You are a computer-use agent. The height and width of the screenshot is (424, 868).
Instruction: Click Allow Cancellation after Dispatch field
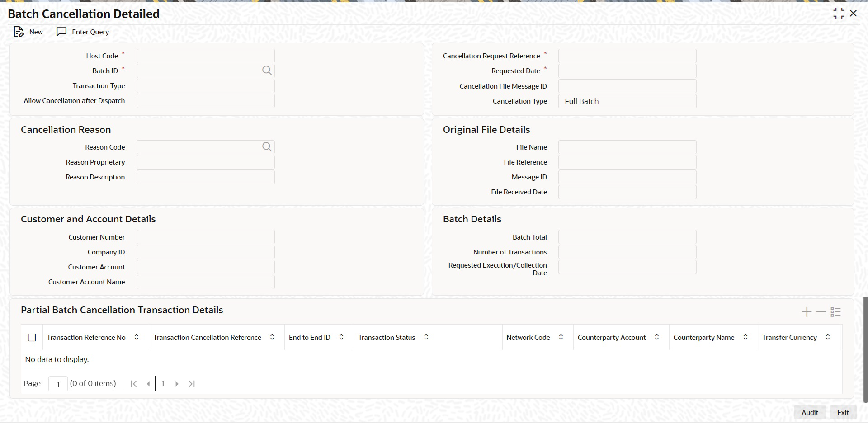coord(206,101)
